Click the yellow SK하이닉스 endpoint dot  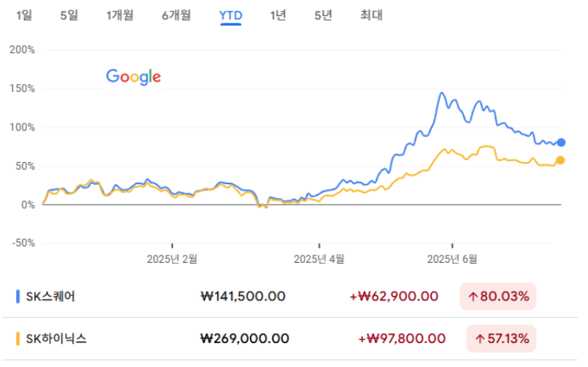click(560, 160)
